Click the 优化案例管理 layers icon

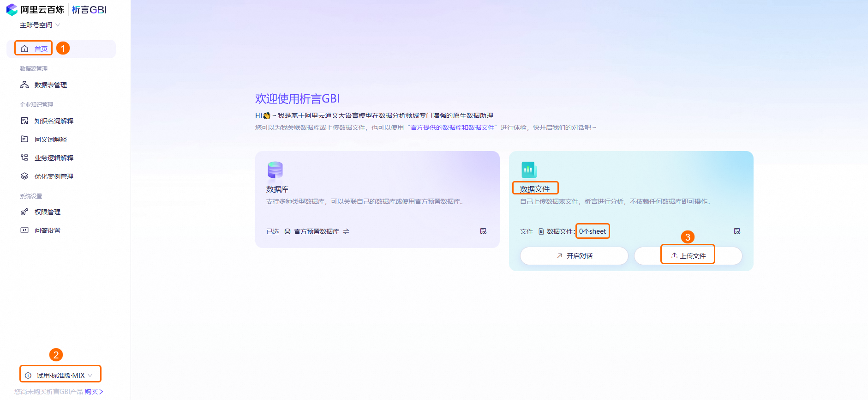24,176
